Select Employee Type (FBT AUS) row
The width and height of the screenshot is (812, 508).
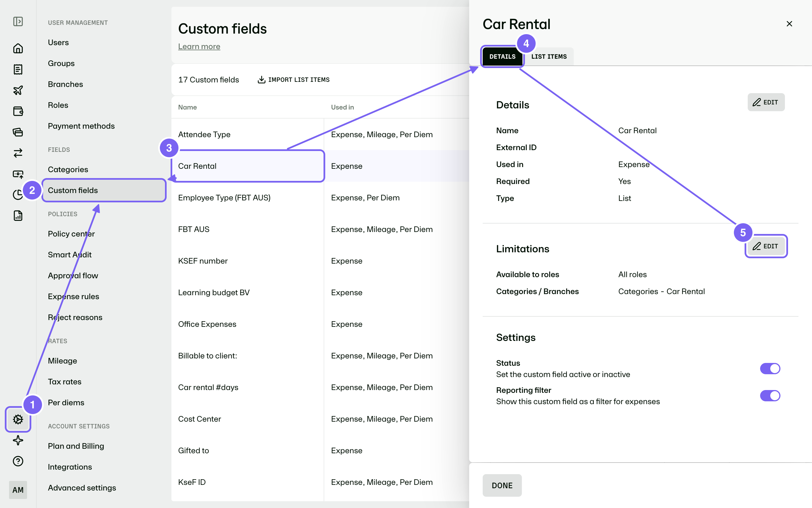pos(320,198)
